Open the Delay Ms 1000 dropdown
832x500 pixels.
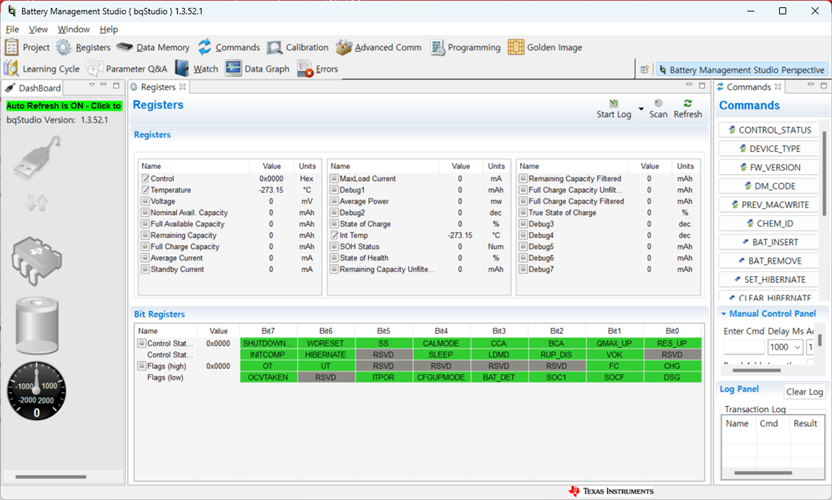(785, 347)
